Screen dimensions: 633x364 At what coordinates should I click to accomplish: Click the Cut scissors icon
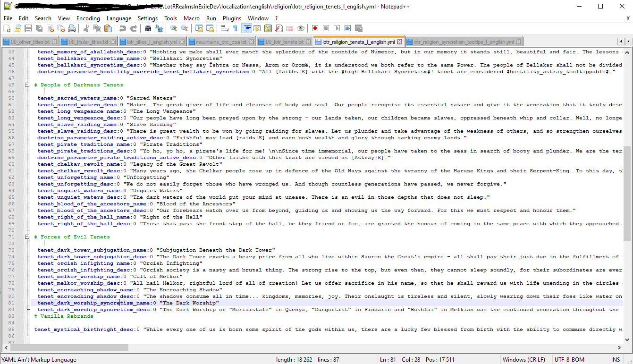coord(86,28)
